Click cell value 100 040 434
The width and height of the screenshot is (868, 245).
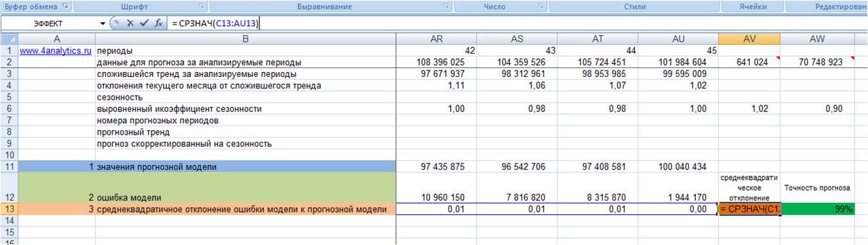pos(678,167)
